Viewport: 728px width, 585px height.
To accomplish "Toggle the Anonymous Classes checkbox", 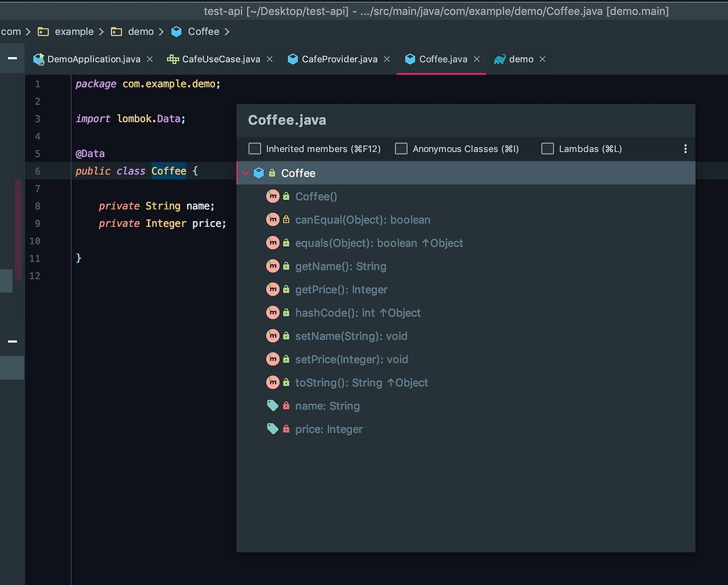I will 402,149.
